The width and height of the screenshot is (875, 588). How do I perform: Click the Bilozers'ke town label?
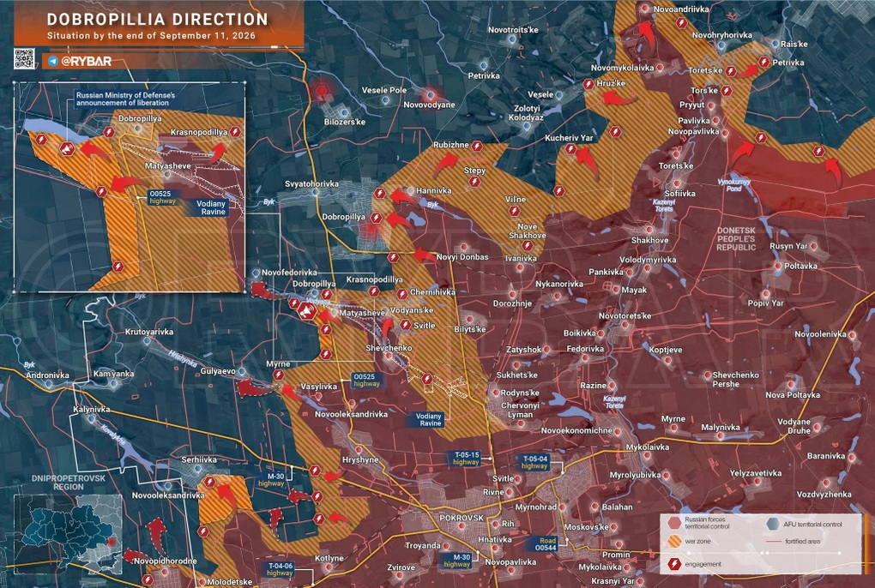tap(345, 122)
